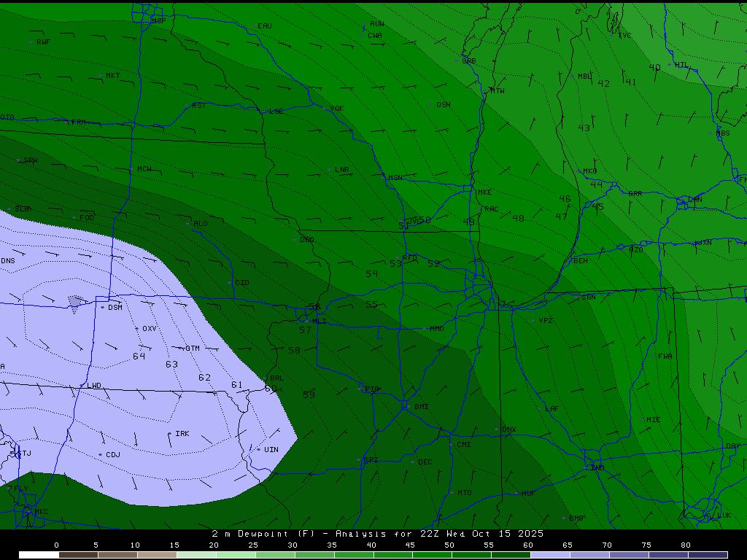
Task: Click the EAU station label
Action: point(264,26)
